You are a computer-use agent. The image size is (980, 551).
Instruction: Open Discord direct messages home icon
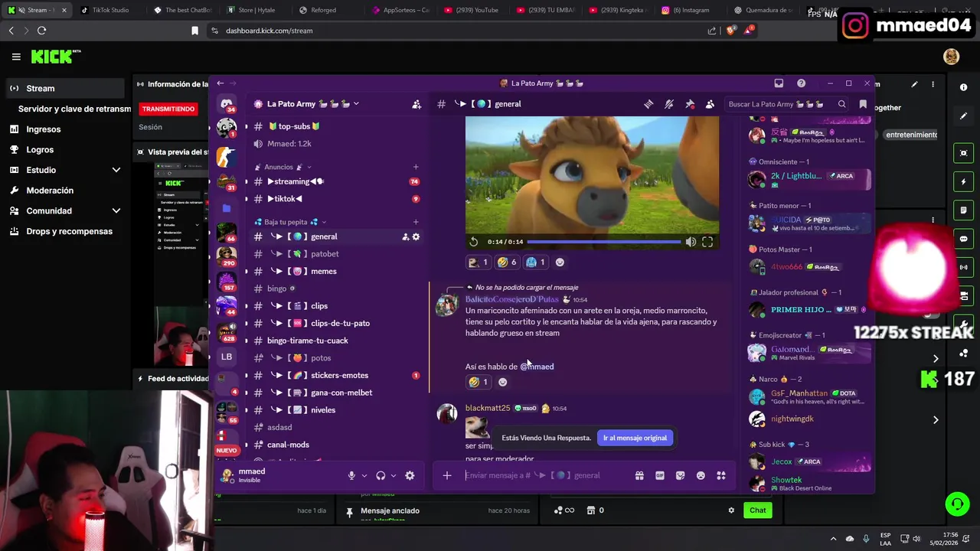coord(227,104)
